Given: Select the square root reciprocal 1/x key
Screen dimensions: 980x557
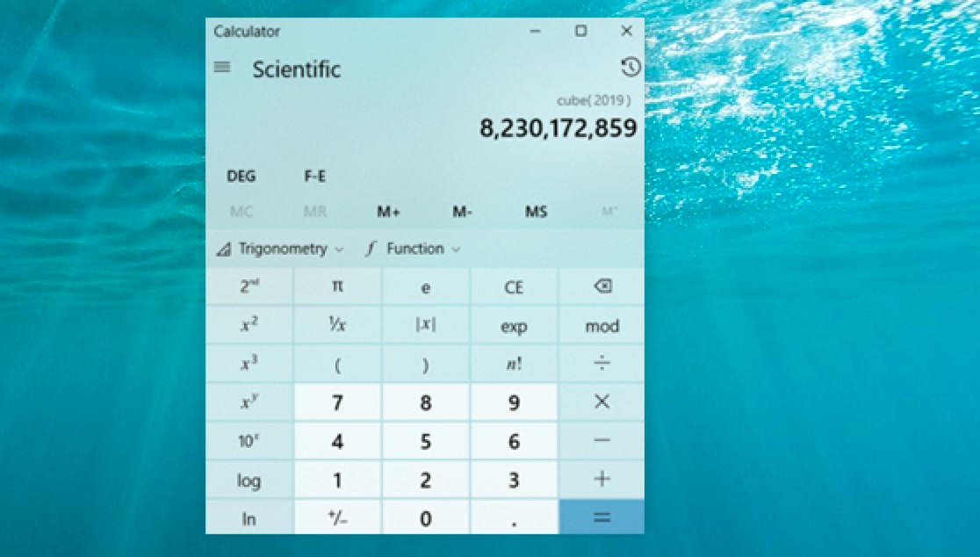Looking at the screenshot, I should click(337, 325).
